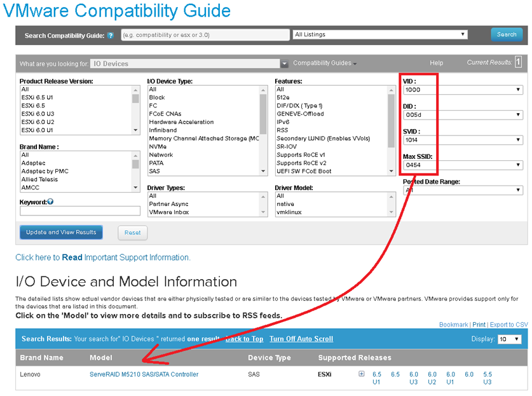Open ServeRAID M5210 SAS/SATA Controller link
The image size is (532, 396).
pos(144,374)
